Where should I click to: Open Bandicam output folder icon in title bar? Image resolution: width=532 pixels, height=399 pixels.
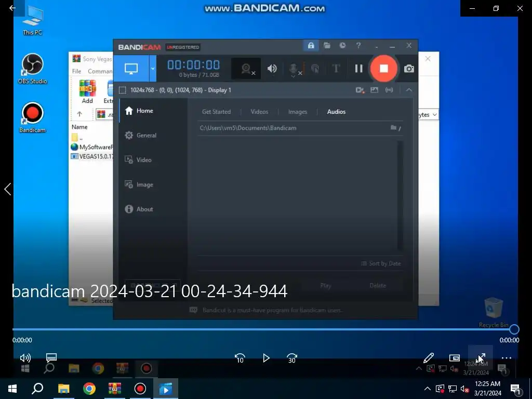327,46
